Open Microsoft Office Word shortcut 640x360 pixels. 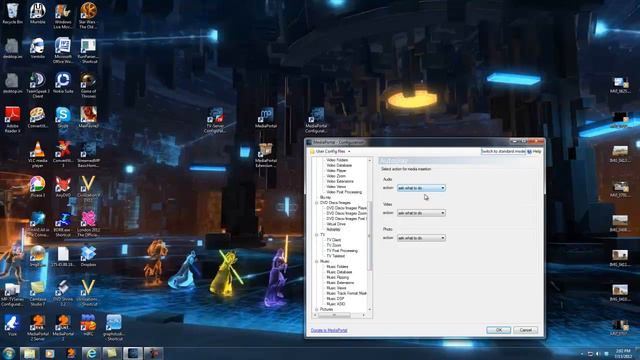63,50
